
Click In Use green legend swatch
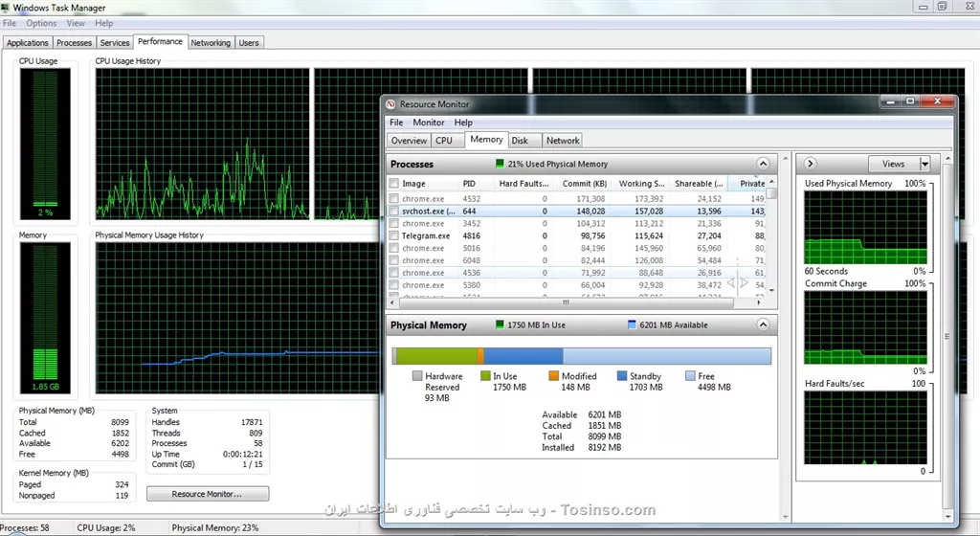point(485,376)
